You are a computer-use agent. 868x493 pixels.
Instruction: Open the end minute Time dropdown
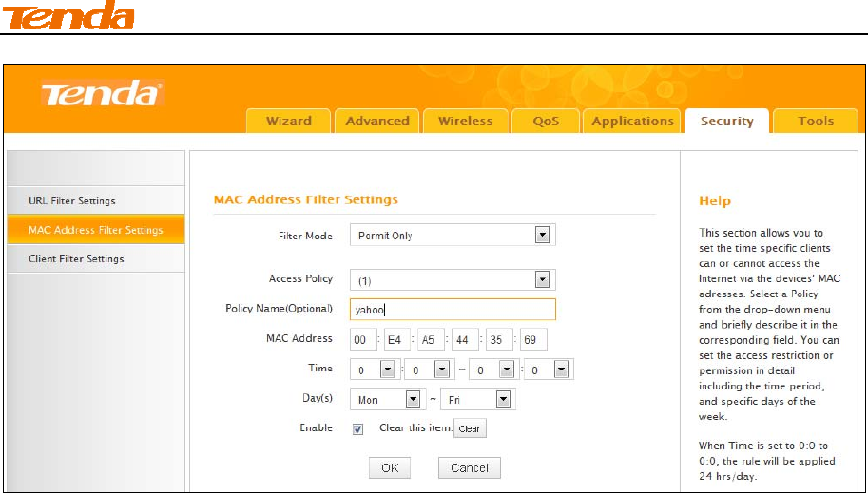point(548,370)
